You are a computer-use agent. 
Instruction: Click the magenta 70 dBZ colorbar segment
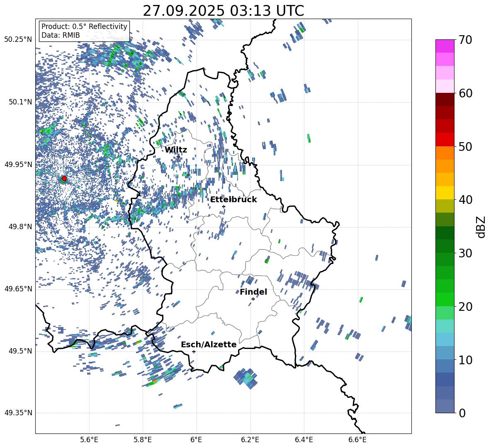point(445,46)
